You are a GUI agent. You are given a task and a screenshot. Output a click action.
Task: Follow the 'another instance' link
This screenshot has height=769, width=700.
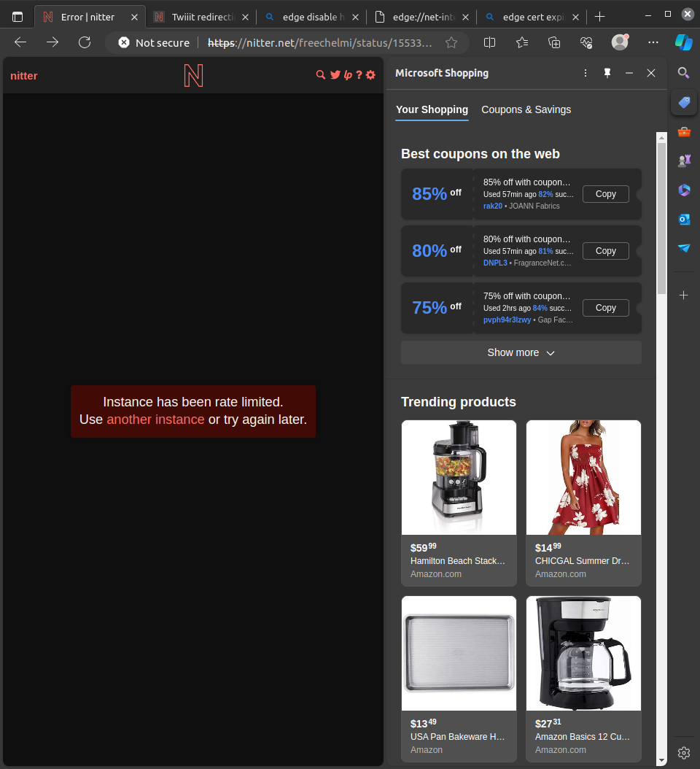[155, 420]
